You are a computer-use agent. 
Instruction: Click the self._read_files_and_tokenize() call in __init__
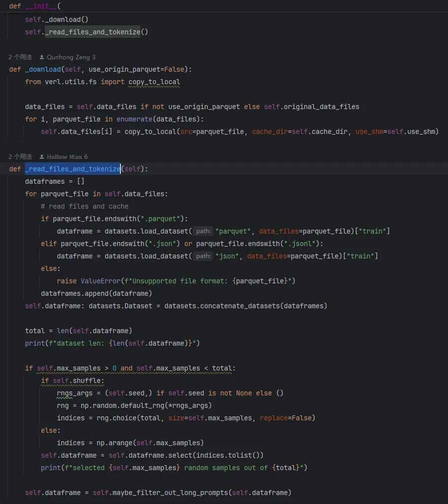87,32
